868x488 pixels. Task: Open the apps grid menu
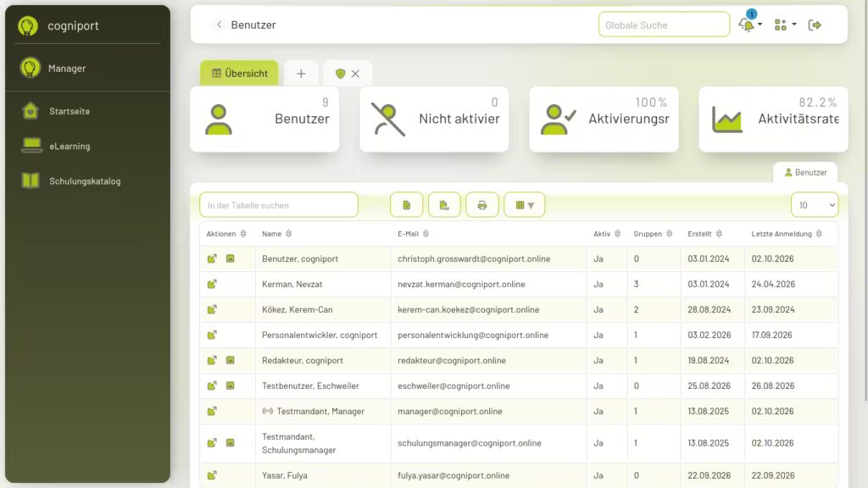point(785,25)
